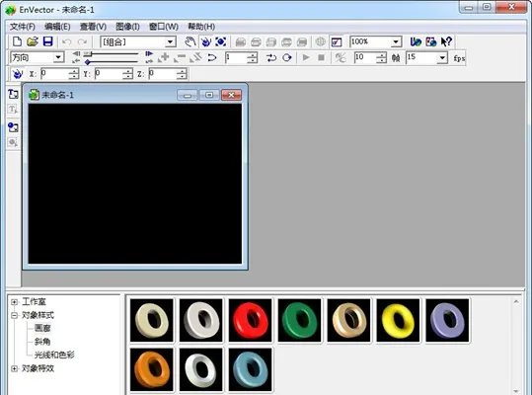
Task: Select the 斜角 tree item
Action: (42, 342)
